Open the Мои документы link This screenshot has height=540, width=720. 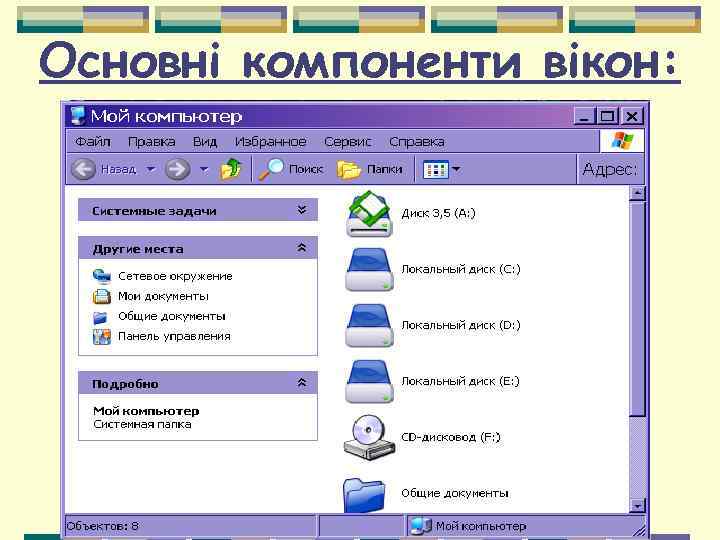[163, 296]
